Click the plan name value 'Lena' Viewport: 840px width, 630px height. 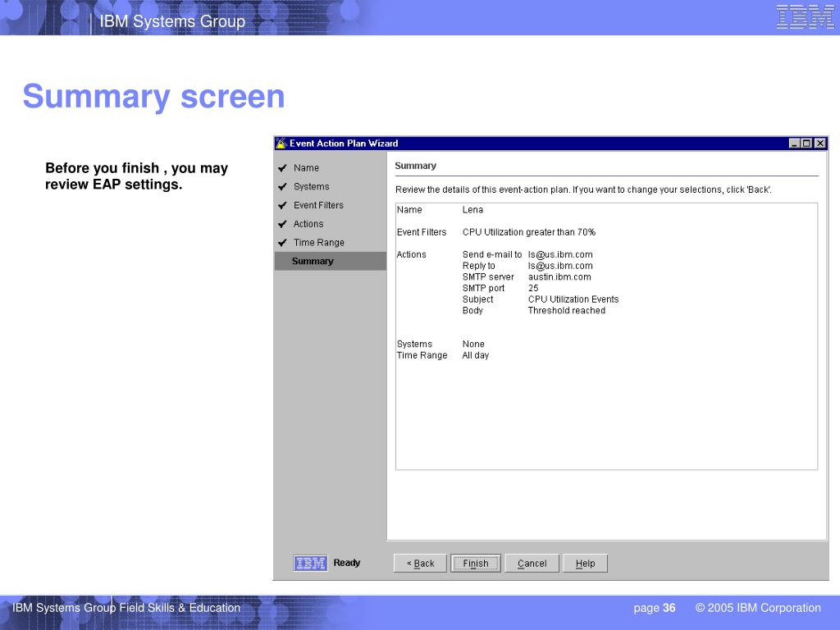click(x=472, y=210)
